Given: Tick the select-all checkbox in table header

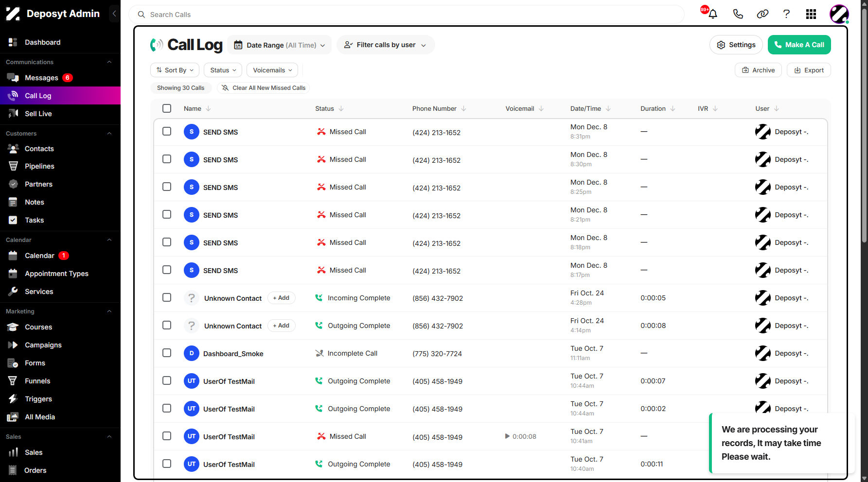Looking at the screenshot, I should pyautogui.click(x=167, y=108).
